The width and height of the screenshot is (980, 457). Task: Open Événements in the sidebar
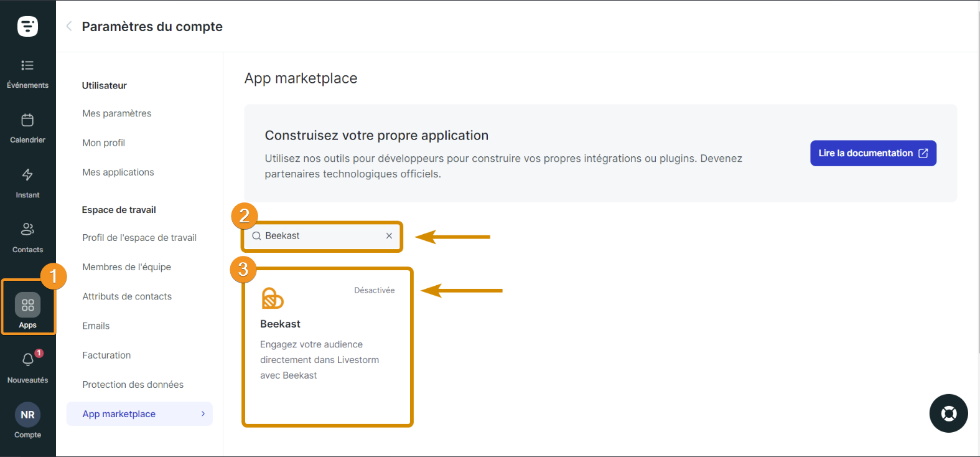point(27,73)
